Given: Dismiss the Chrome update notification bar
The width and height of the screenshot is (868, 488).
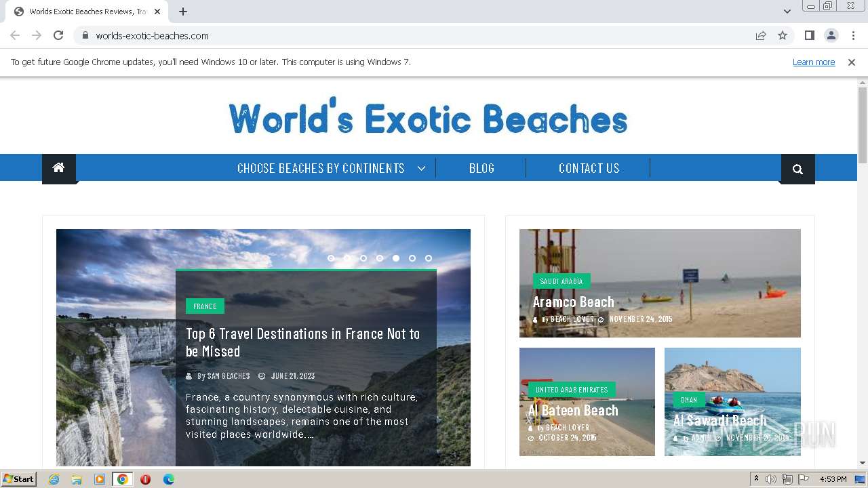Looking at the screenshot, I should [x=852, y=62].
